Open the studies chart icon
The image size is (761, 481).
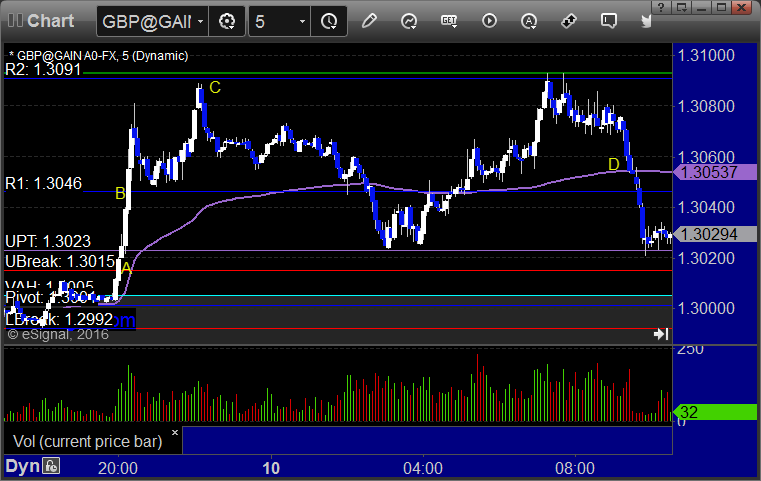click(409, 21)
